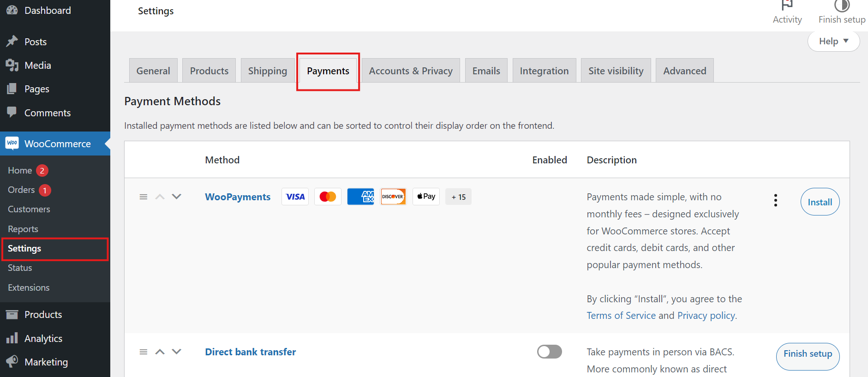Move WooPayments down with the chevron
Screen dimensions: 868x377
177,197
